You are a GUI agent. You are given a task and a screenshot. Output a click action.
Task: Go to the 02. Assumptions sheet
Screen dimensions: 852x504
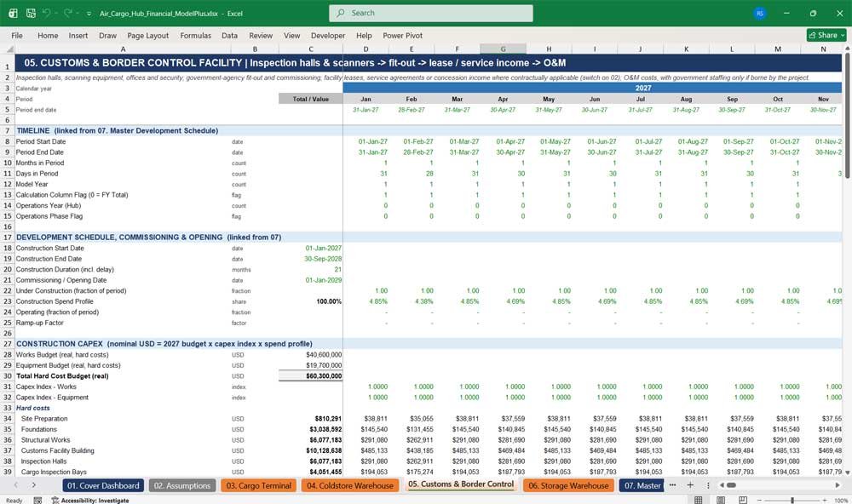click(x=181, y=485)
